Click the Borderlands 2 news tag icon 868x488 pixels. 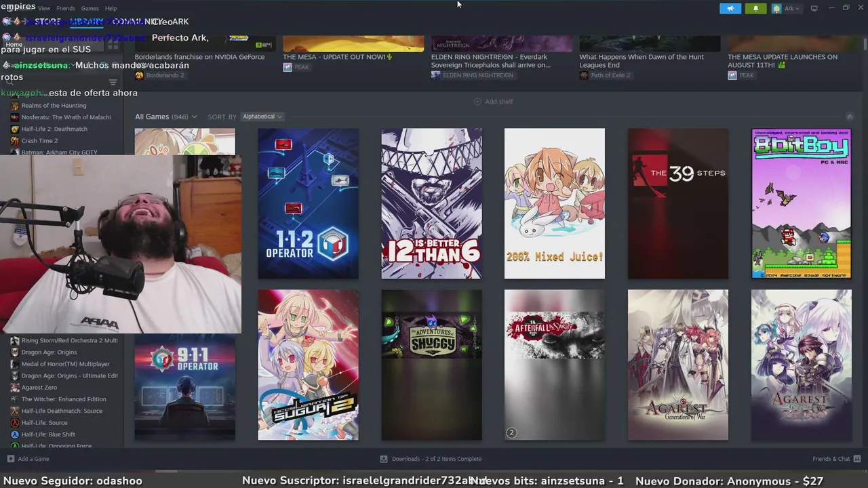(139, 75)
